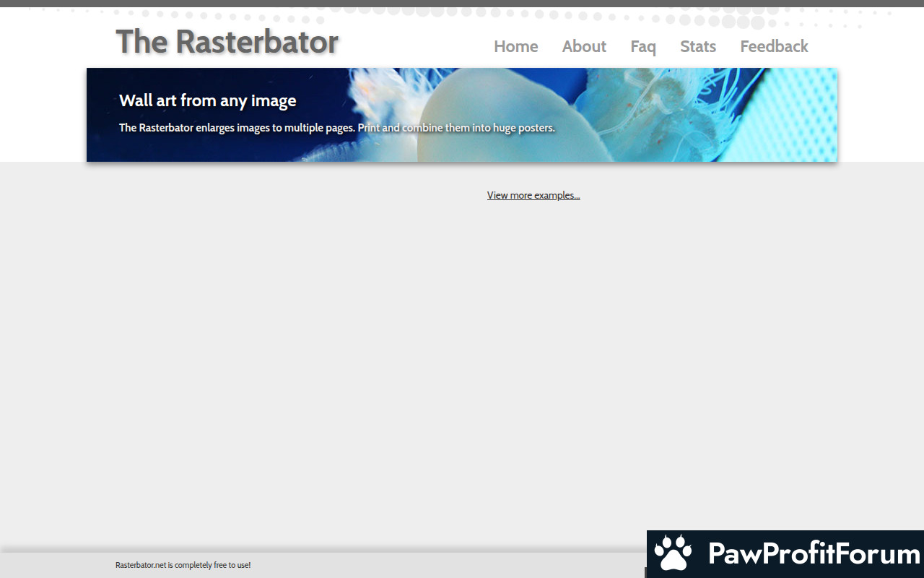Follow the View more examples link

coord(533,195)
